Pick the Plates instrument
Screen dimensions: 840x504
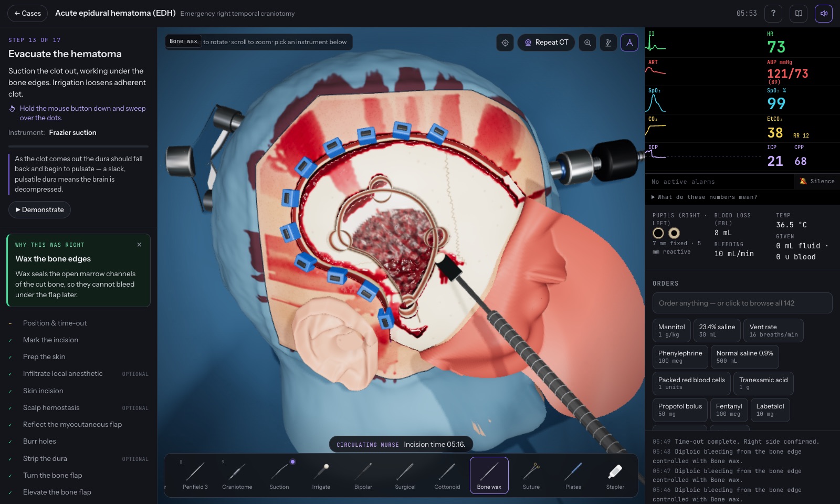pos(573,476)
